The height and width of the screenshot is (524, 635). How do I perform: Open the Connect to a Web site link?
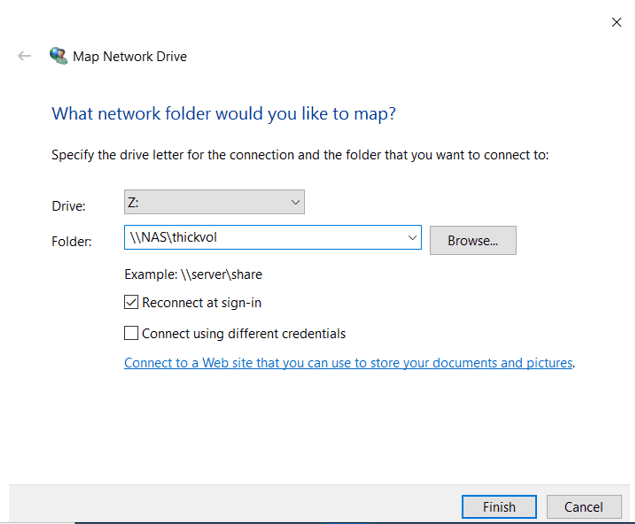click(x=348, y=363)
